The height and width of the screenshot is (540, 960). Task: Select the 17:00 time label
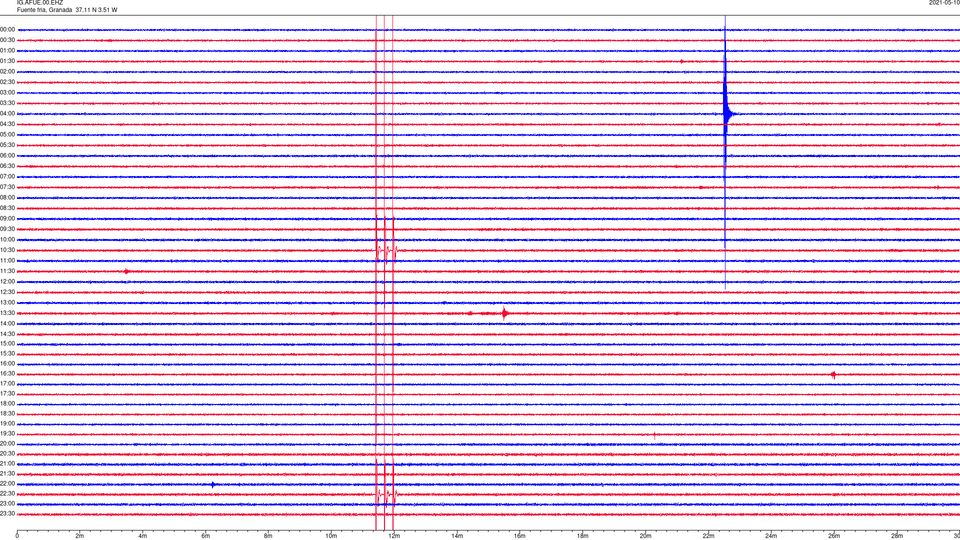(x=8, y=383)
